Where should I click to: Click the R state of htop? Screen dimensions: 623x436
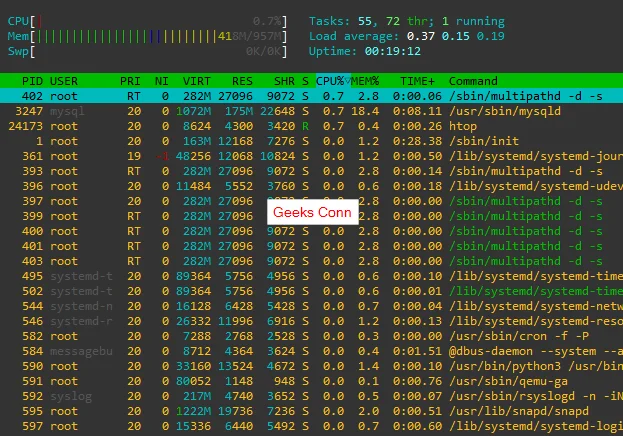pos(305,126)
